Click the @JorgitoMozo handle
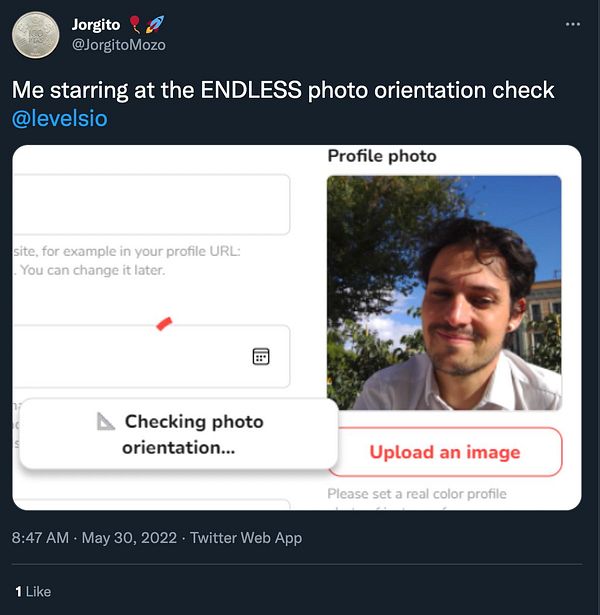Image resolution: width=600 pixels, height=615 pixels. click(119, 44)
